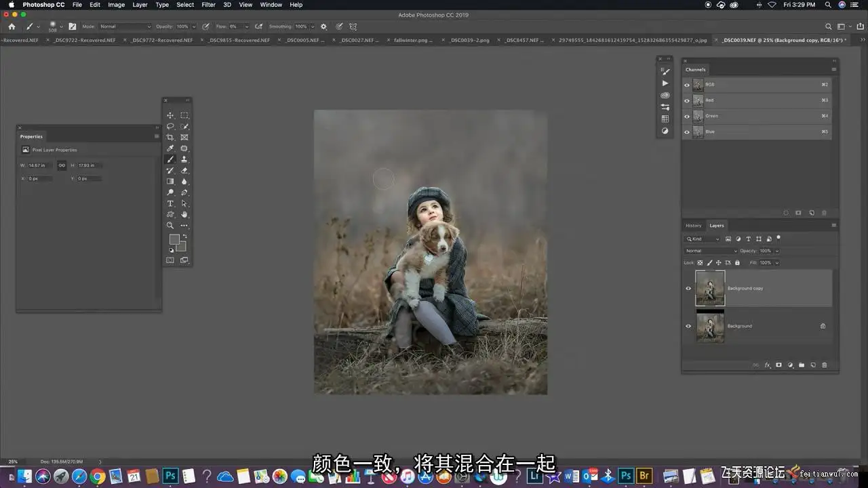Select the Horizontal Type tool
This screenshot has width=868, height=488.
[170, 203]
